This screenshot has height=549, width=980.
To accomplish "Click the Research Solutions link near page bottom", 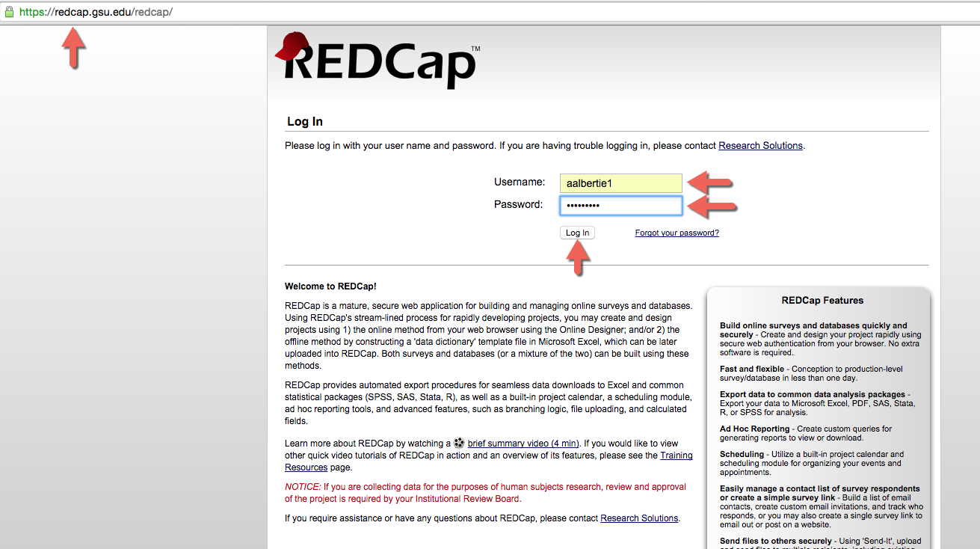I will pos(638,518).
